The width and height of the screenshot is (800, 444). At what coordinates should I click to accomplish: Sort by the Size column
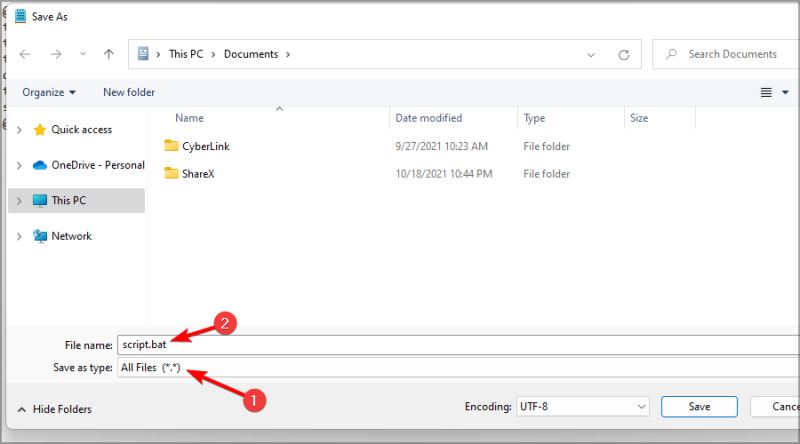coord(639,118)
